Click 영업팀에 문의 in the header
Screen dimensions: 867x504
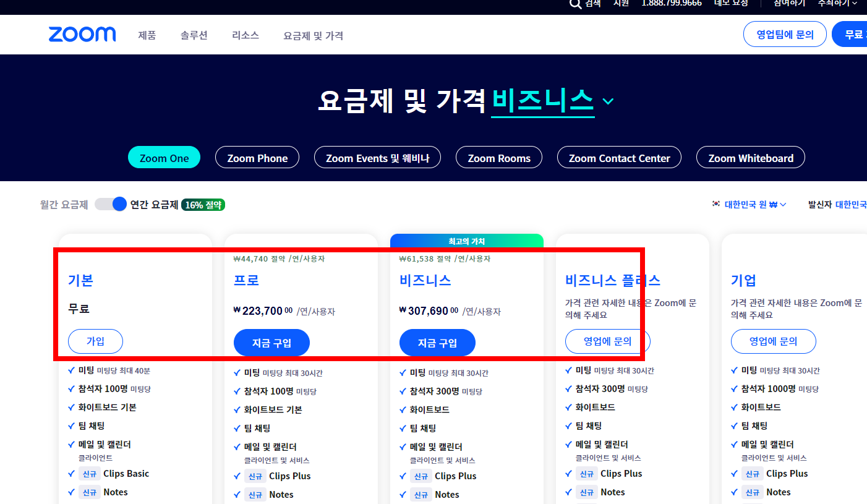pyautogui.click(x=784, y=34)
